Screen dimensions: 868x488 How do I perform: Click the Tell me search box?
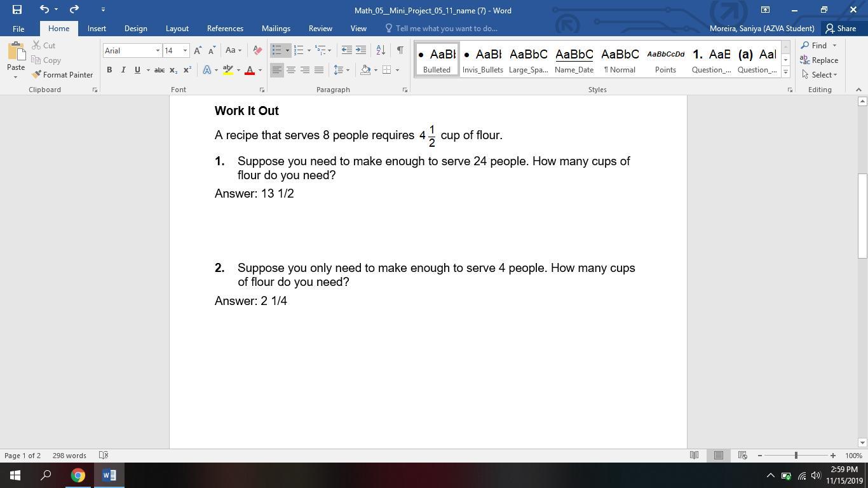pos(442,29)
